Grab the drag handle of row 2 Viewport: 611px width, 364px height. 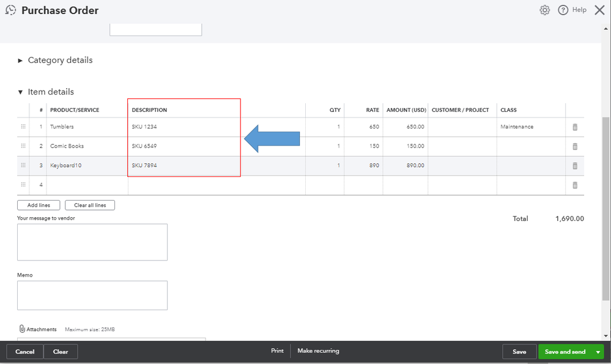tap(23, 146)
